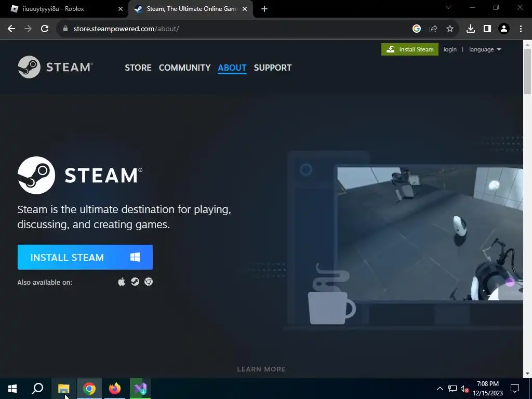Click the Chrome forward arrow
The width and height of the screenshot is (532, 399).
[28, 29]
